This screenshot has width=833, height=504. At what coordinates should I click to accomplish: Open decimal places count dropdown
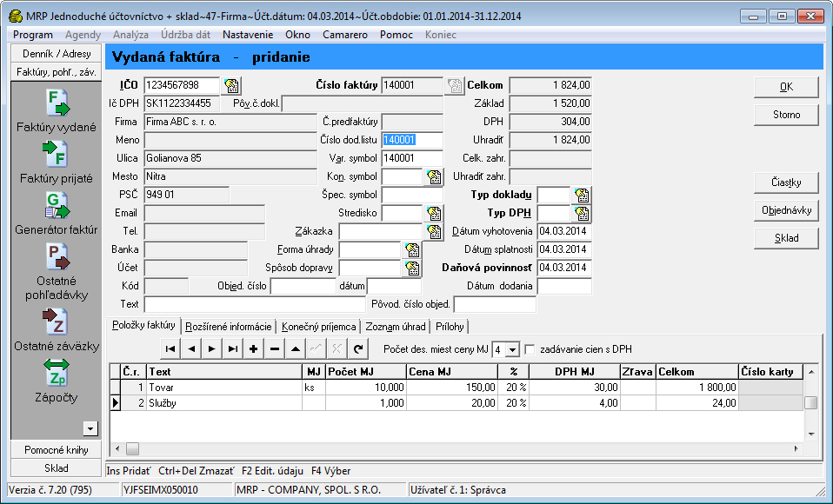point(512,349)
